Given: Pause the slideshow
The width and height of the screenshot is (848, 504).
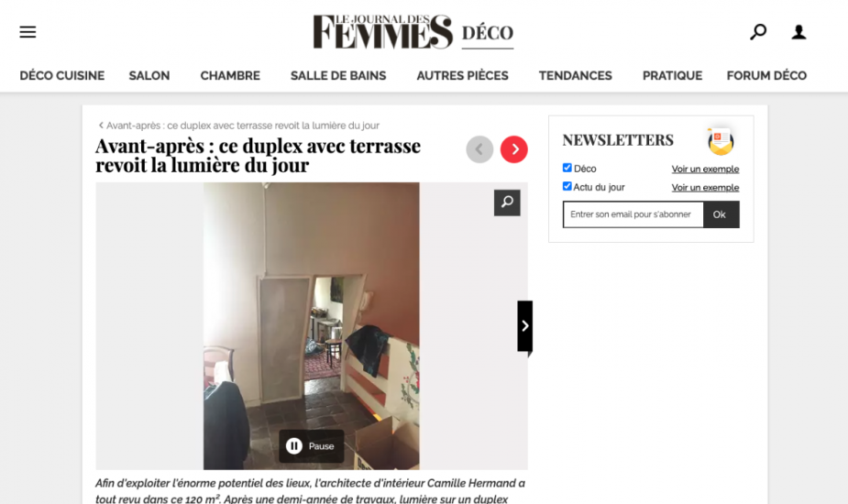Looking at the screenshot, I should click(x=312, y=446).
